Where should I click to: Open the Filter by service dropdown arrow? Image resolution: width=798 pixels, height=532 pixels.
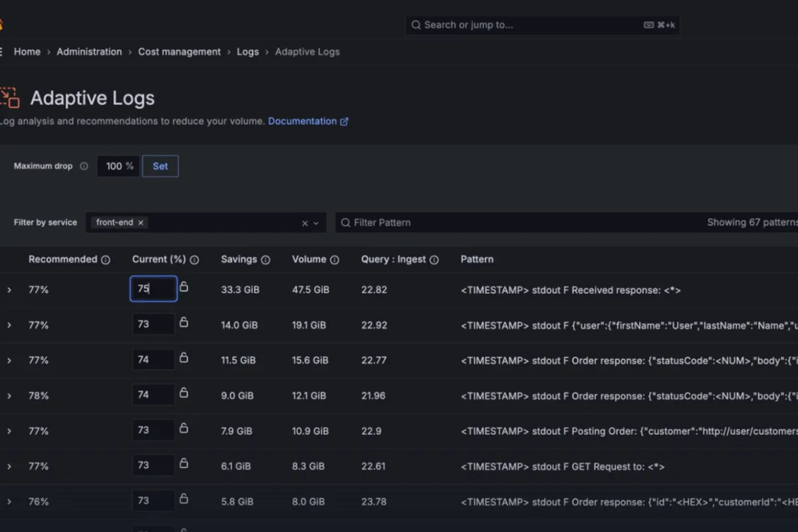pos(316,223)
